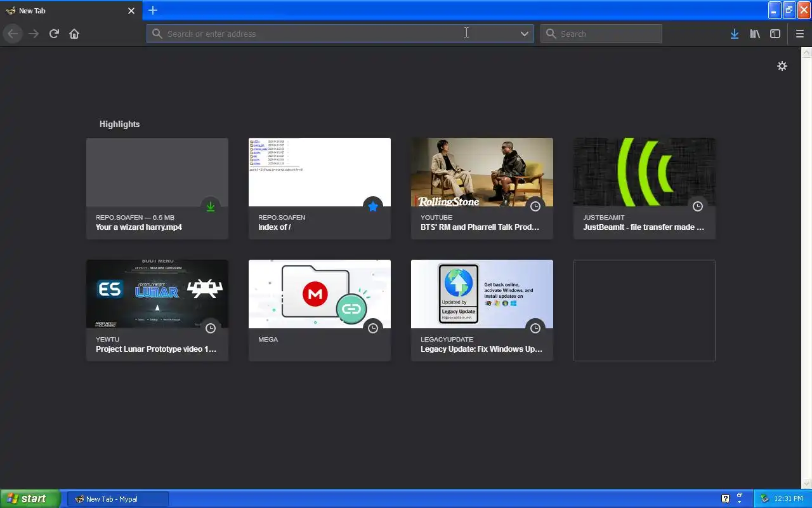Image resolution: width=812 pixels, height=508 pixels.
Task: Click the Highlights section heading
Action: 119,124
